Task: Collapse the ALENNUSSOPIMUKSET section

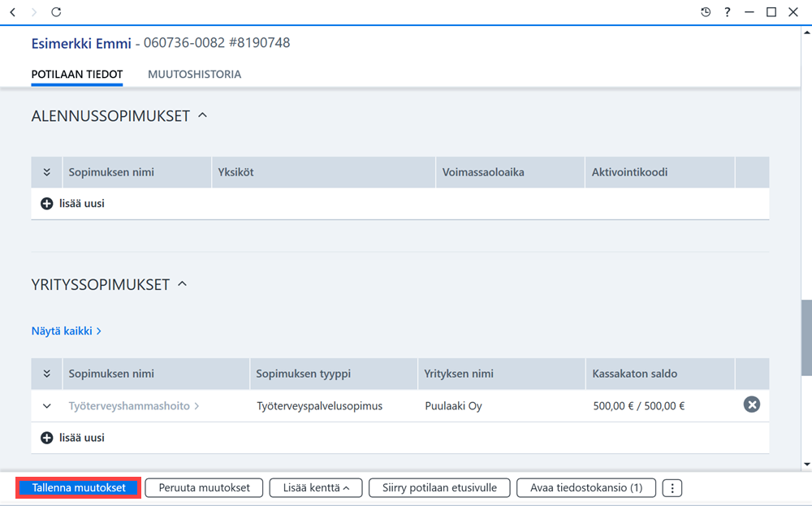Action: [202, 115]
